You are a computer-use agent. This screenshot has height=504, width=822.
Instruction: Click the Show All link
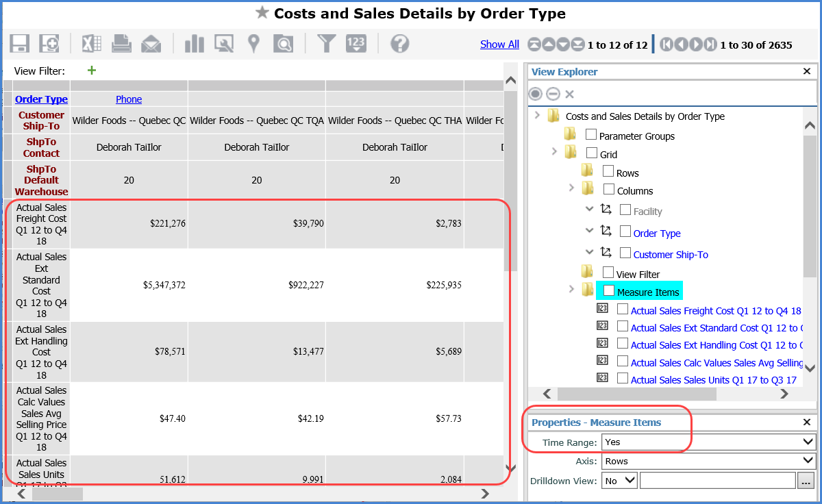(499, 45)
